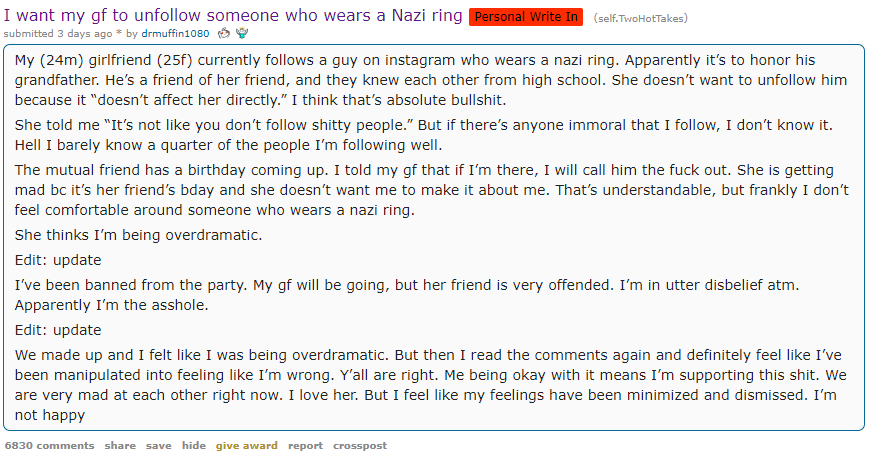Click the edited asterisk after the timestamp

117,33
